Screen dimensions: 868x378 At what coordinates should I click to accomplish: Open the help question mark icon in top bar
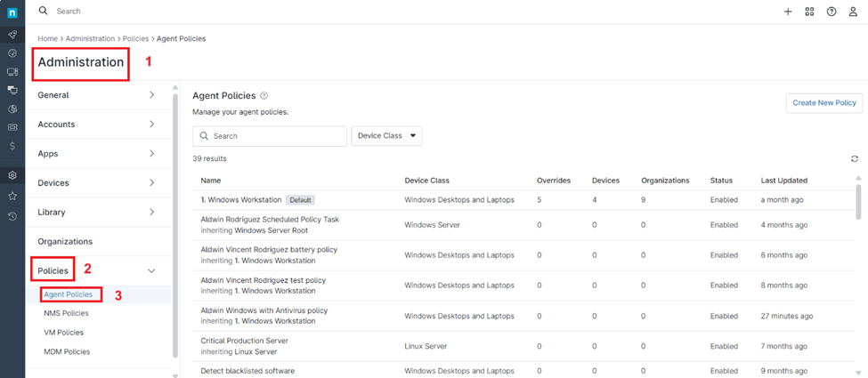click(831, 12)
